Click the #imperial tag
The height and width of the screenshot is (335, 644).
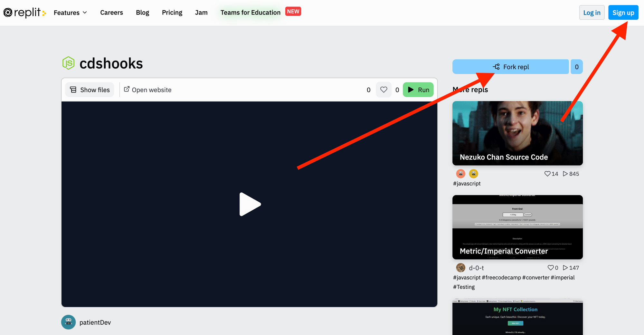point(563,277)
